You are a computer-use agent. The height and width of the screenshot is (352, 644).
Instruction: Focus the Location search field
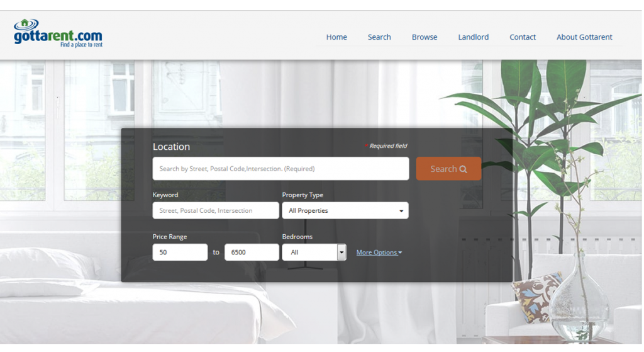pos(280,169)
